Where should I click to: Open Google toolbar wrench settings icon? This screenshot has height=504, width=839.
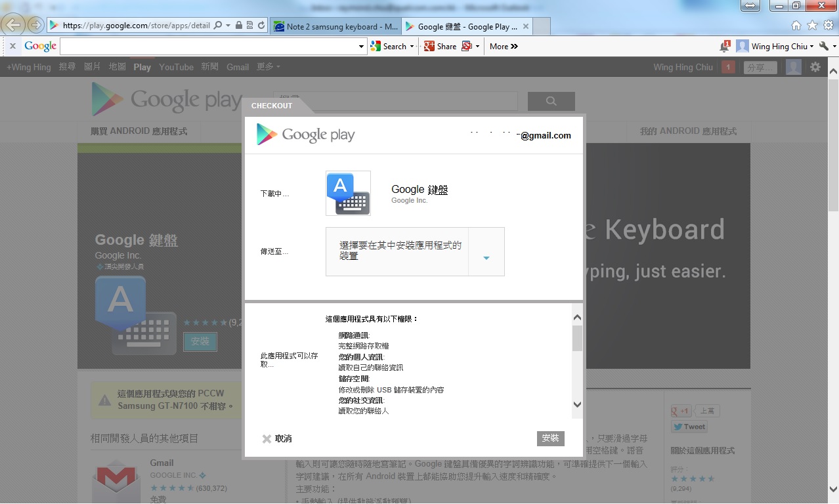tap(824, 47)
